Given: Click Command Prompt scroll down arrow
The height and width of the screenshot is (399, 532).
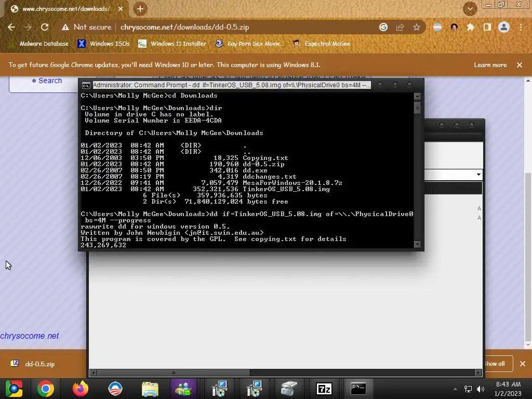Looking at the screenshot, I should [417, 244].
